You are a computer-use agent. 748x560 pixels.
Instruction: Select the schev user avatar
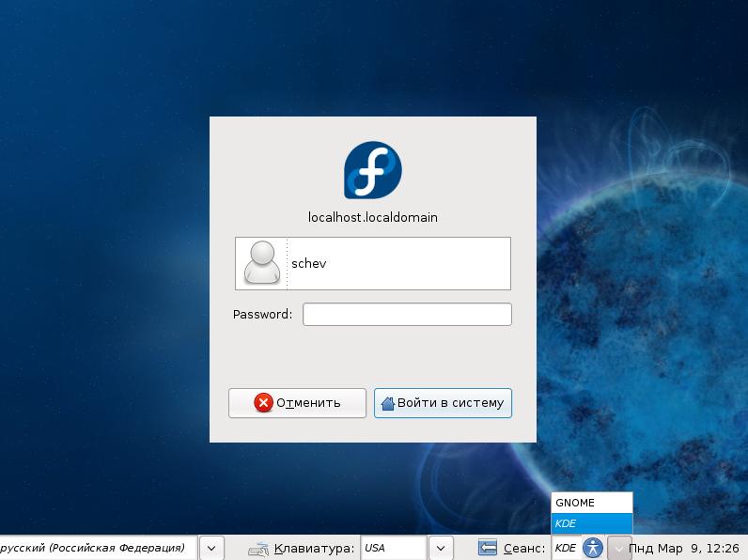coord(262,263)
